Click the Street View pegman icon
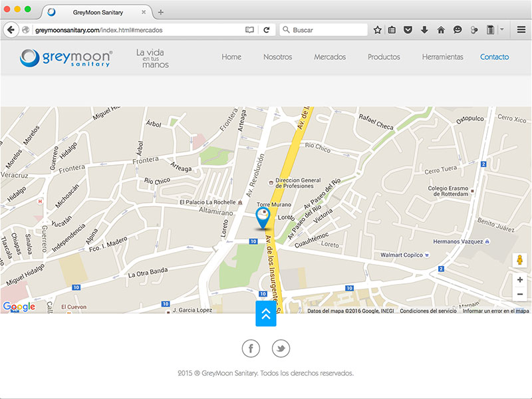 pyautogui.click(x=520, y=260)
